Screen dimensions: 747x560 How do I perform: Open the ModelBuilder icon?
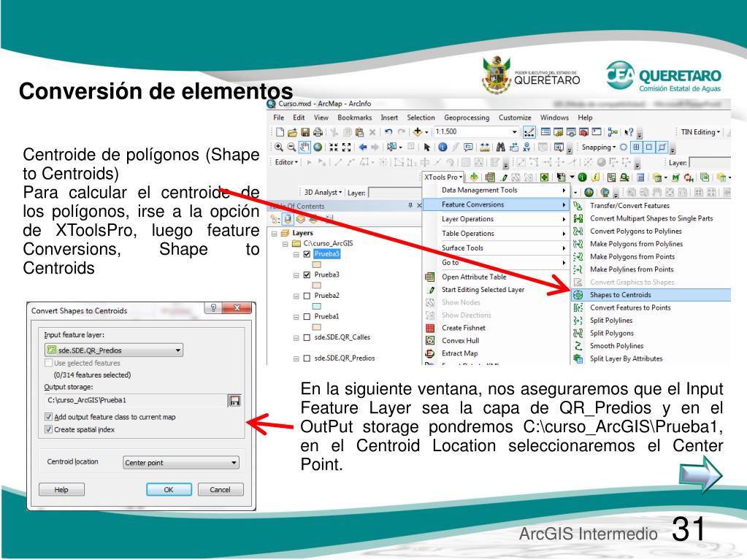pos(613,132)
